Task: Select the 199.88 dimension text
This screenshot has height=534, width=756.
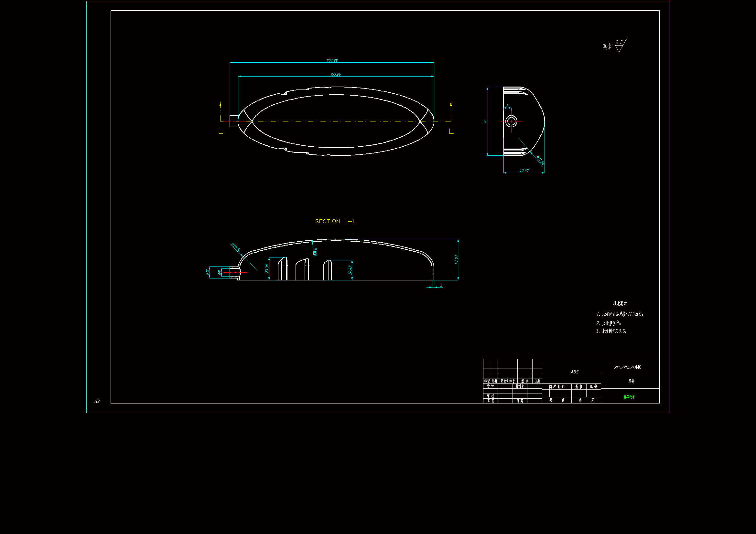Action: pos(336,74)
